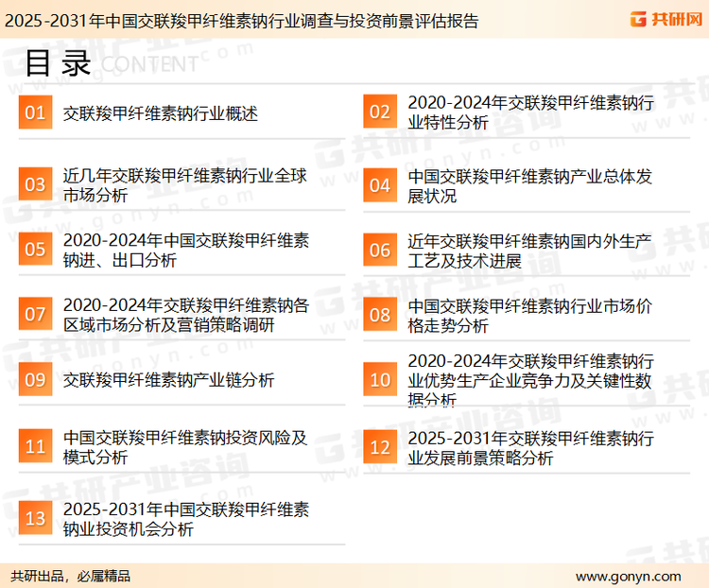
Task: Click the orange 13 number badge
Action: (35, 517)
